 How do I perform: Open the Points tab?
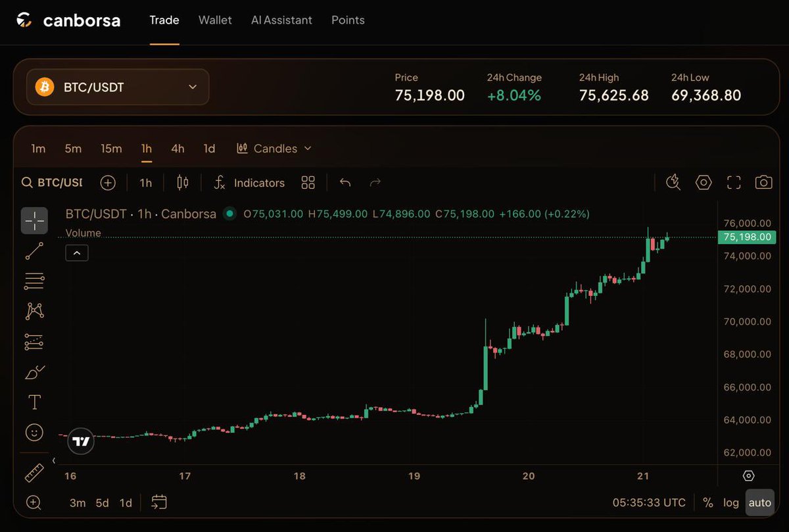(348, 20)
